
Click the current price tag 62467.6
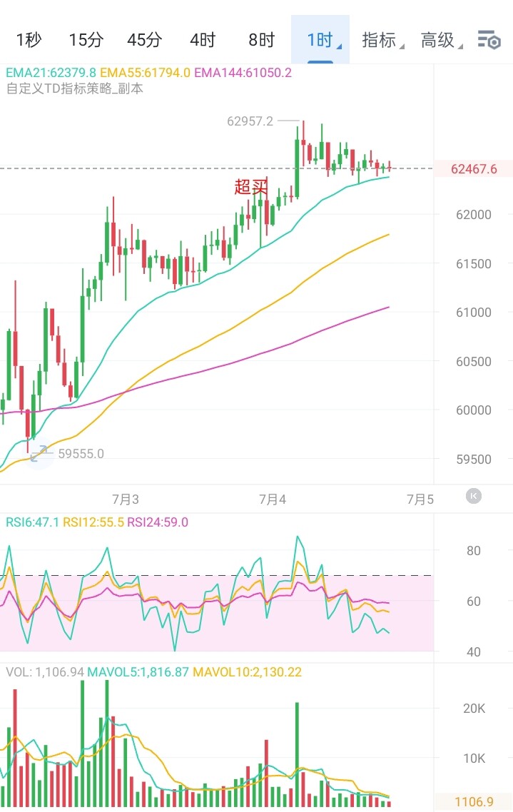(x=473, y=169)
